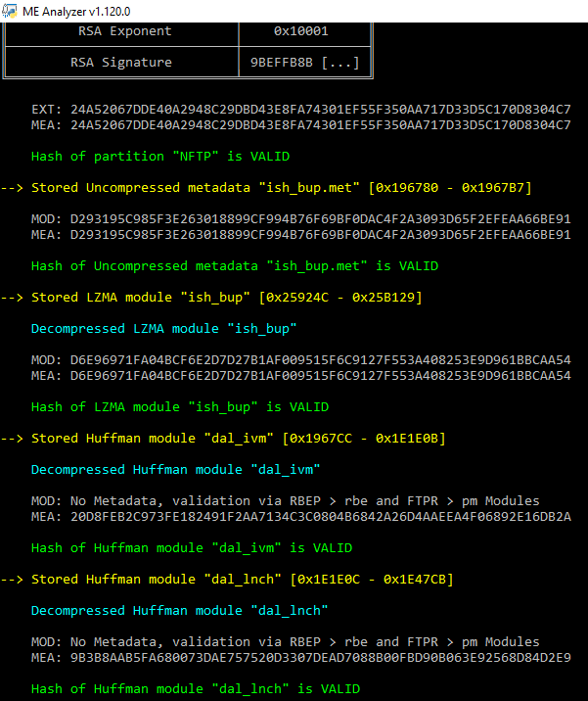Click the arrow before Stored Huffman dal_ivm
This screenshot has height=701, width=588.
(12, 439)
